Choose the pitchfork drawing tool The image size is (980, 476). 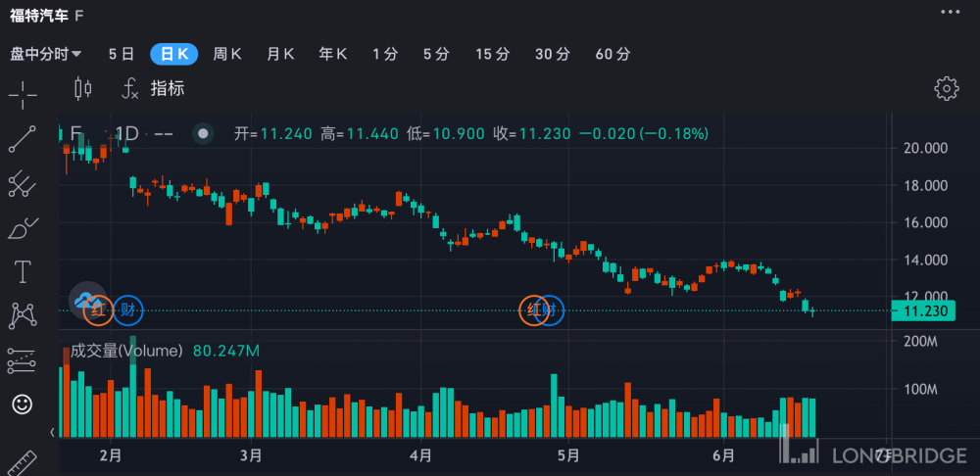[22, 183]
